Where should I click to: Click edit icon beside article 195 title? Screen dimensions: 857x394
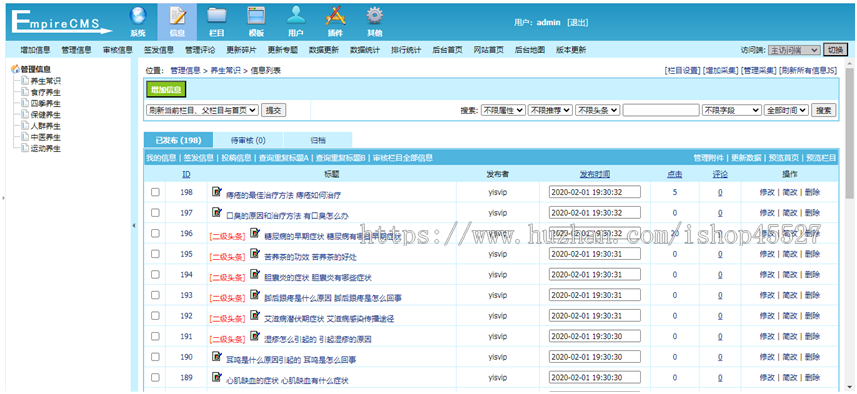click(255, 254)
